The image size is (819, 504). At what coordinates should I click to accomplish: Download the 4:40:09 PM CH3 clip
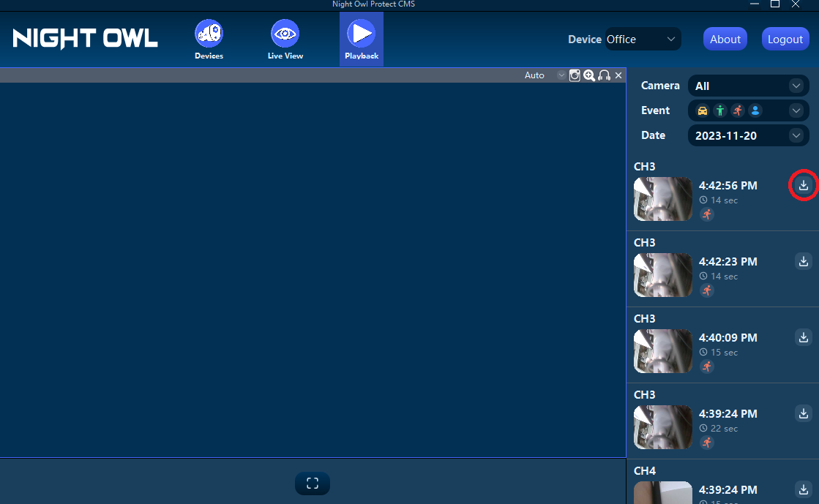pyautogui.click(x=803, y=337)
